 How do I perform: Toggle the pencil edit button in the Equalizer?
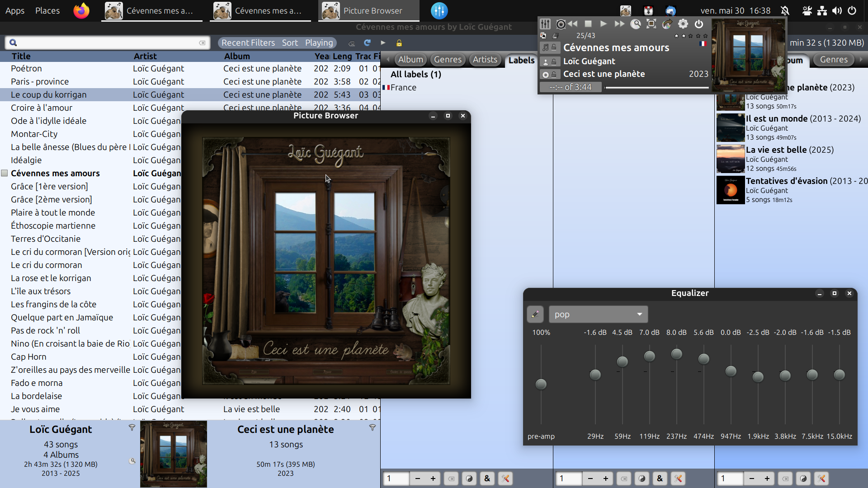point(535,314)
